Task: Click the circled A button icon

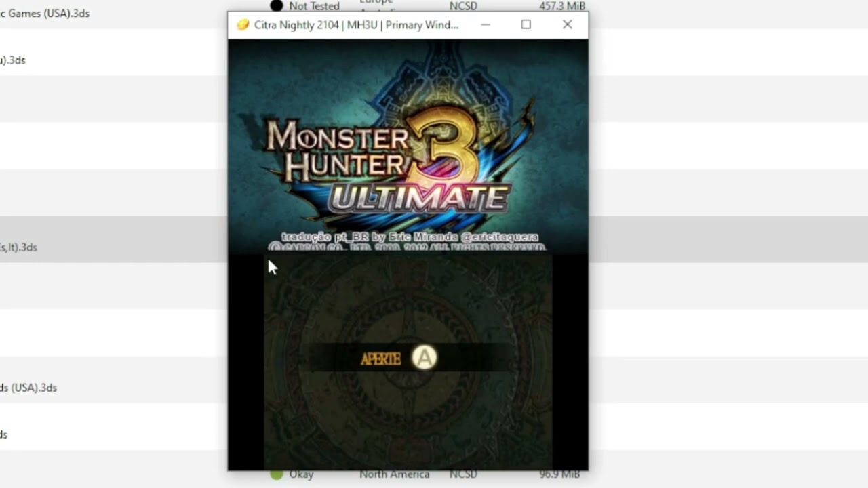Action: (x=425, y=358)
